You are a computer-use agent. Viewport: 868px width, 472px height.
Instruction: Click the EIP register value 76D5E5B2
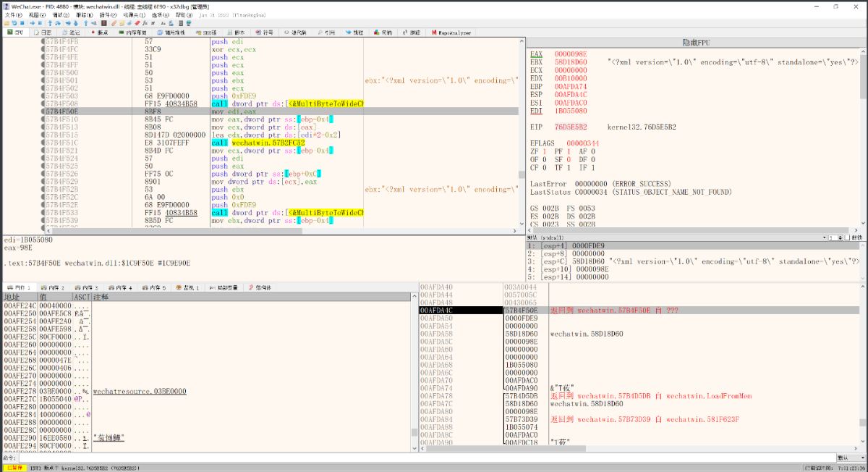[571, 127]
